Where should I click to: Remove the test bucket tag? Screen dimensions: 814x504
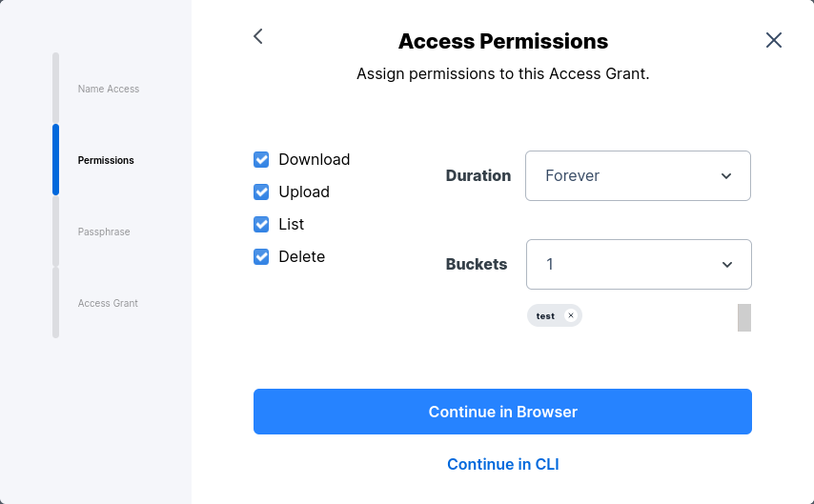click(571, 315)
